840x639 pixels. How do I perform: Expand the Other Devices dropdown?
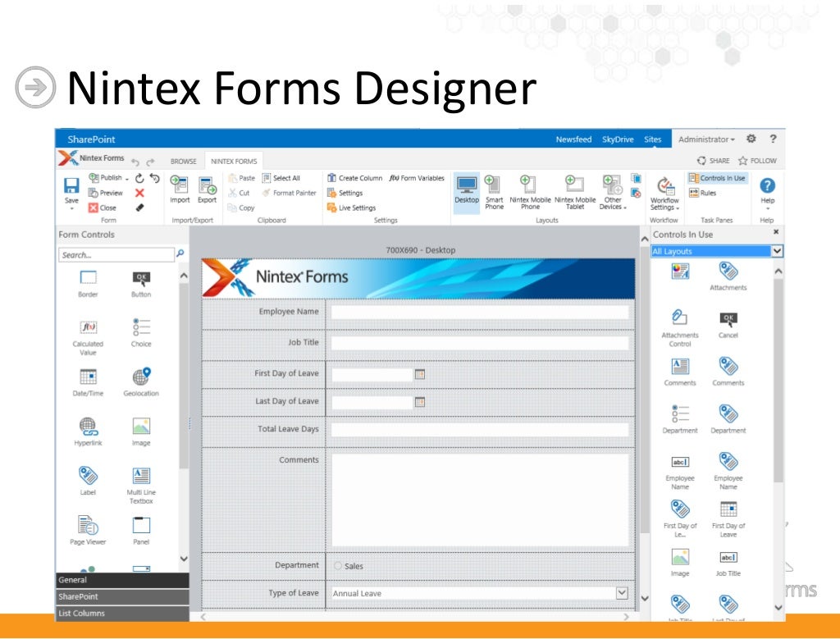(612, 192)
